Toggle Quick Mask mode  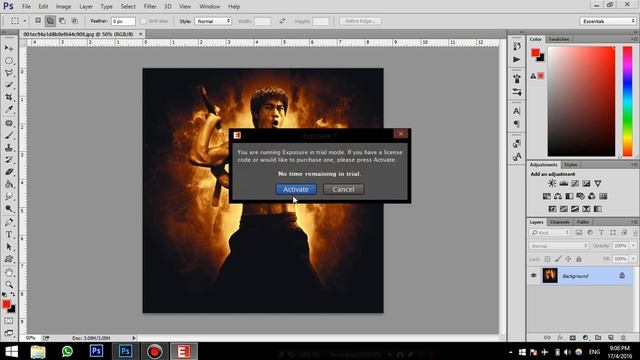(x=9, y=321)
